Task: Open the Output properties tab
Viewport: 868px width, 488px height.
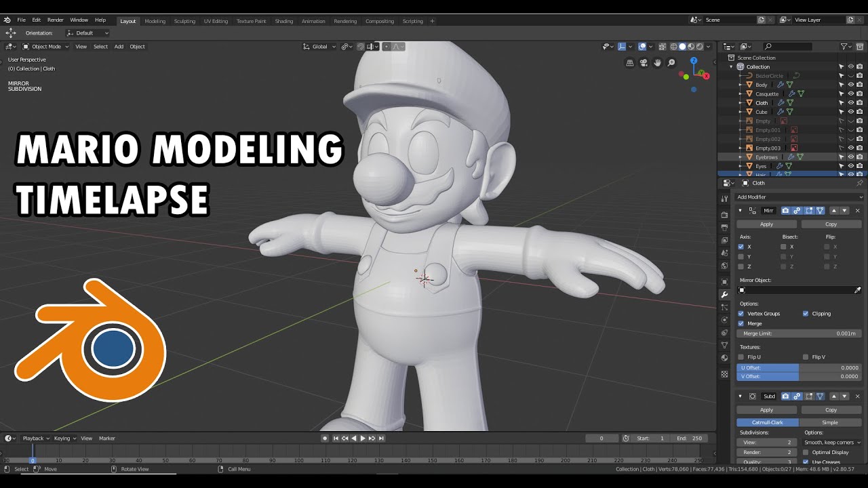Action: [x=724, y=228]
